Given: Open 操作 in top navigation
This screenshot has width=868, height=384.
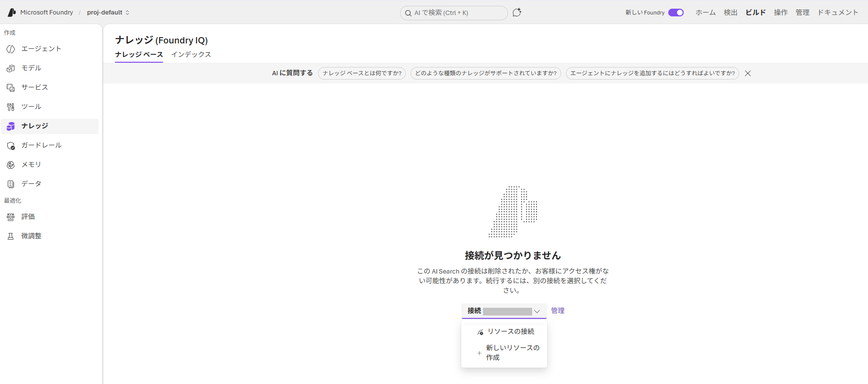Looking at the screenshot, I should click(781, 13).
